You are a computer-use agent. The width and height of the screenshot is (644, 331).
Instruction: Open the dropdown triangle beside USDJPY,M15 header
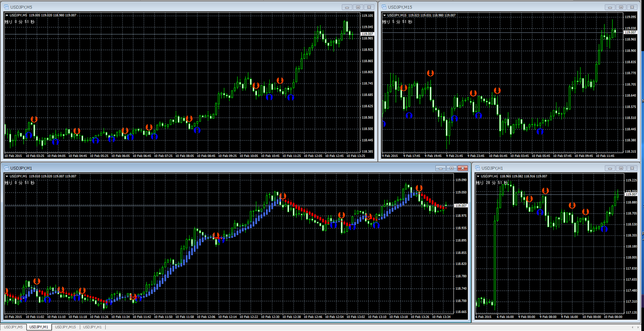[384, 15]
